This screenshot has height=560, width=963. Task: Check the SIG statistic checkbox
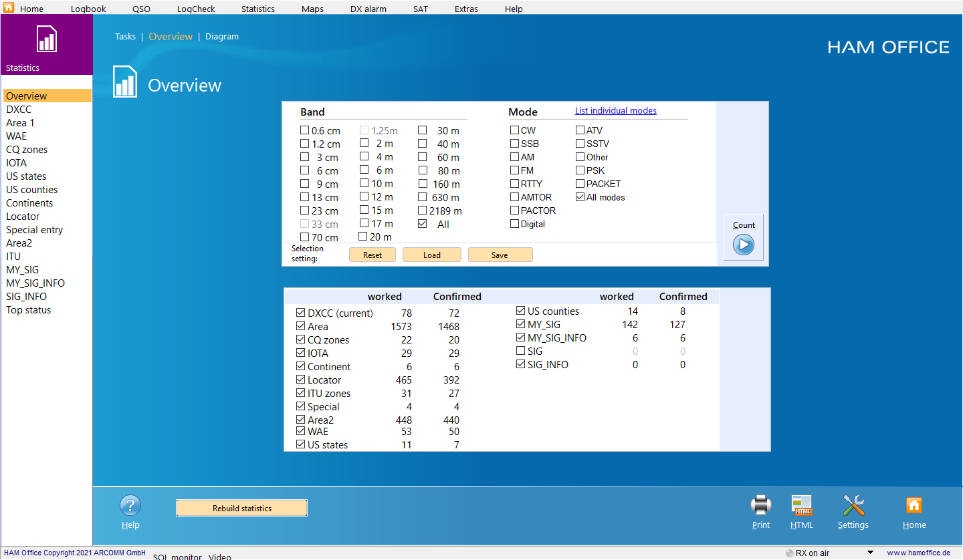[x=520, y=351]
